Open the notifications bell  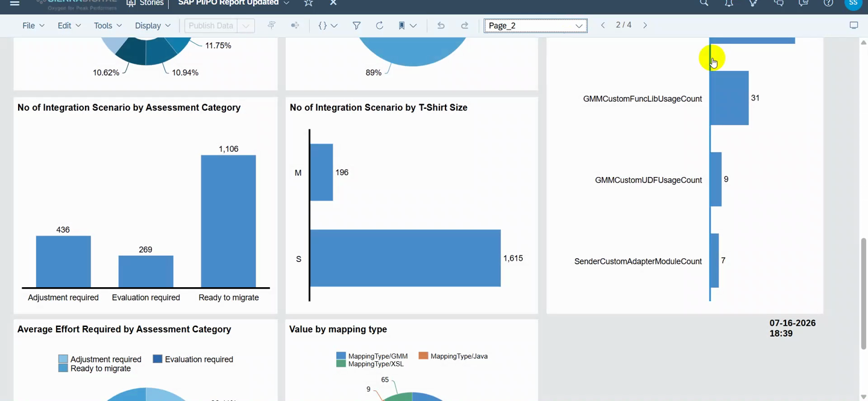pyautogui.click(x=729, y=3)
